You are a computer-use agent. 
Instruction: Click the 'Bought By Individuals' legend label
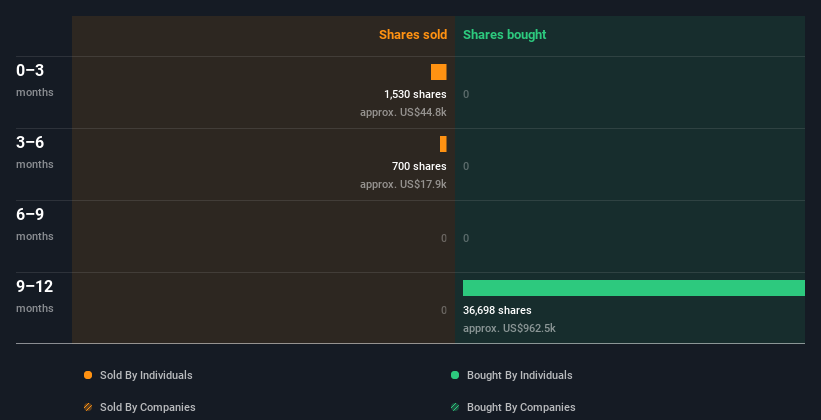[x=519, y=375]
